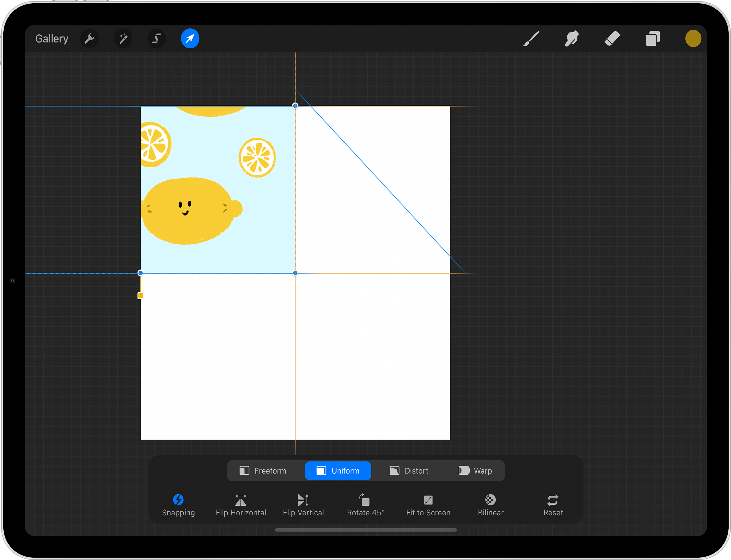Toggle Snapping on or off
Image resolution: width=731 pixels, height=560 pixels.
[x=178, y=505]
